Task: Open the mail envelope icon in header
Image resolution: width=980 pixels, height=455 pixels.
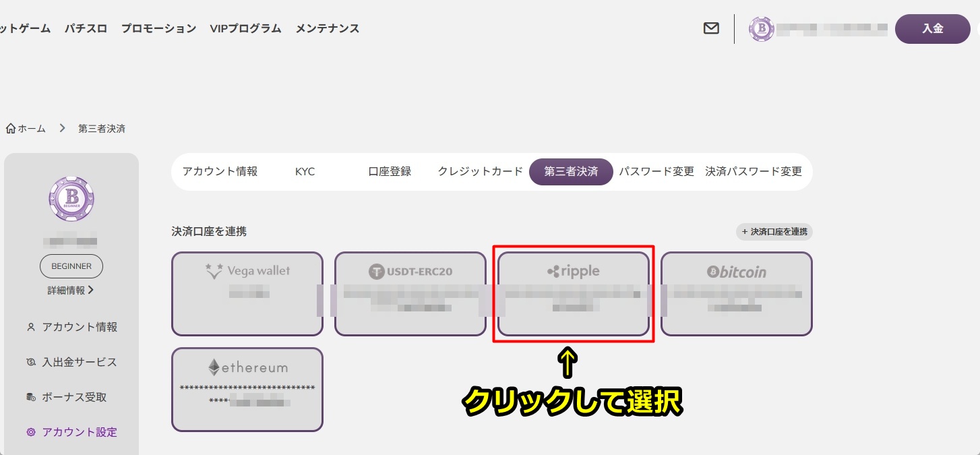Action: click(711, 28)
